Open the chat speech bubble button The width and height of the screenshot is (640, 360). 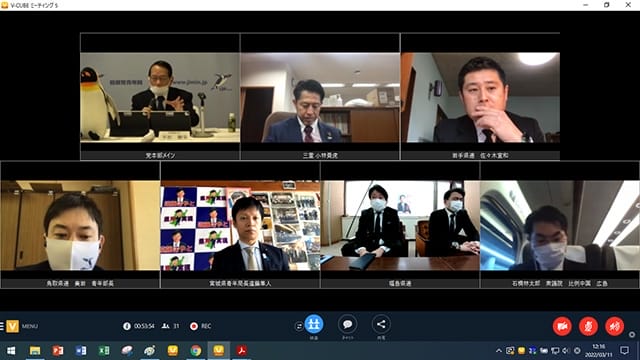pos(348,324)
